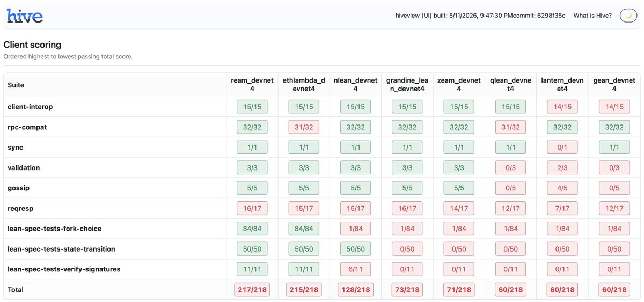Open ream_devnet4 client-interop 15/15 badge
Screen dimensions: 644x302
pos(252,107)
